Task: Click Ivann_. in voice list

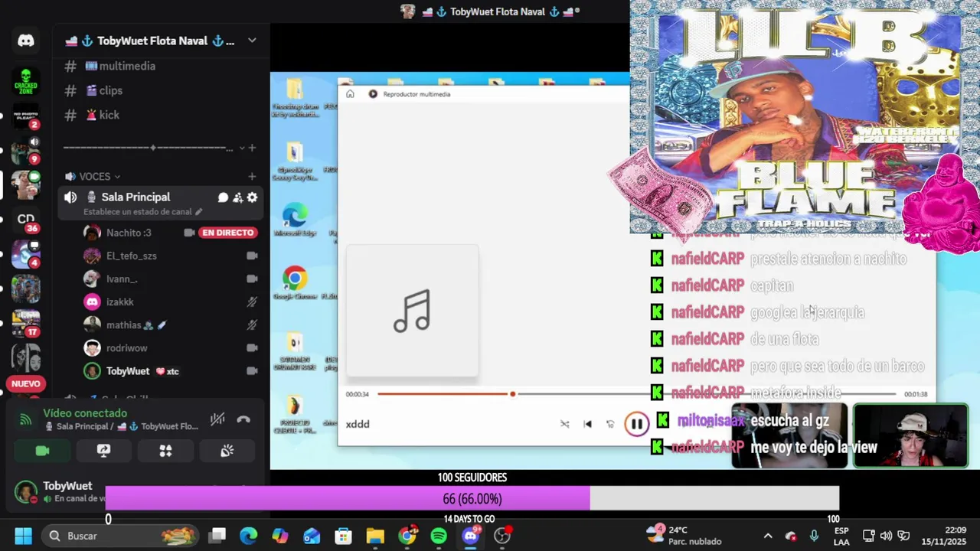Action: (x=122, y=279)
